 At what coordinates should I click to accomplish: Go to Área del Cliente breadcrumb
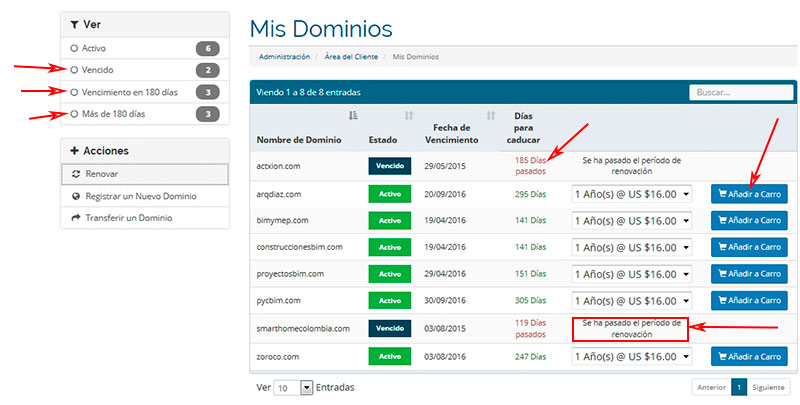[351, 57]
